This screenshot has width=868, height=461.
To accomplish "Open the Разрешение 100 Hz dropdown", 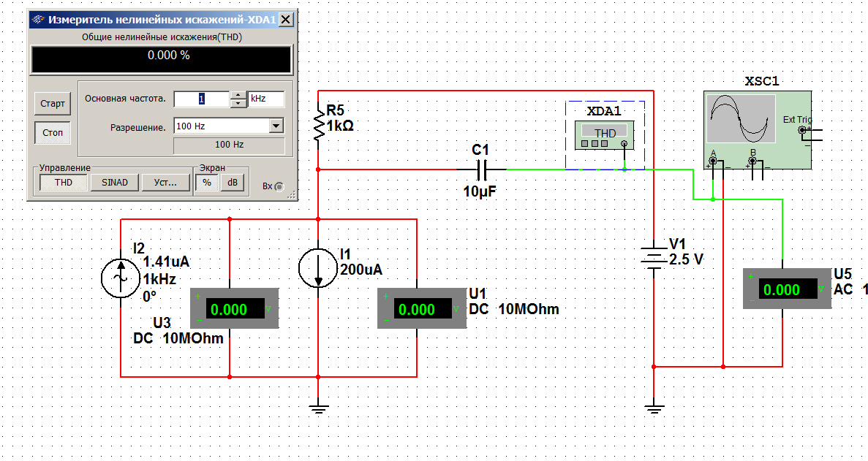I will tap(276, 126).
